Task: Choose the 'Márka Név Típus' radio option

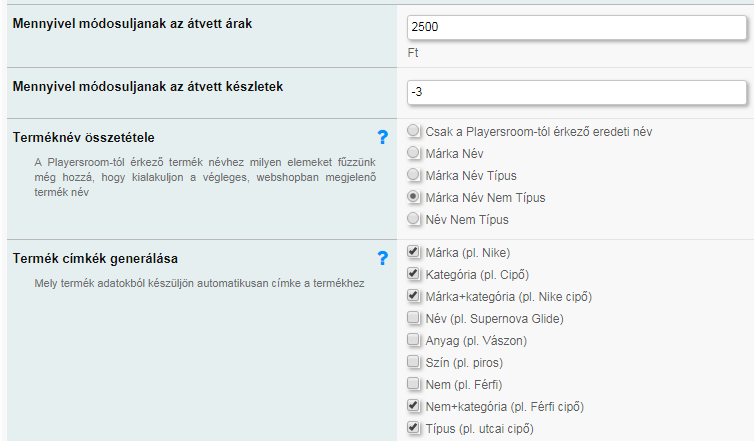Action: point(414,176)
